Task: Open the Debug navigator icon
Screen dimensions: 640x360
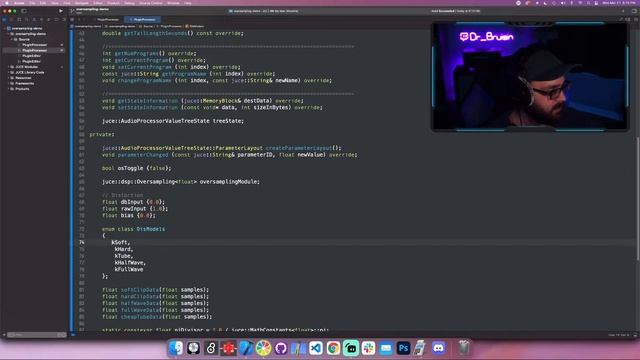Action: 49,20
